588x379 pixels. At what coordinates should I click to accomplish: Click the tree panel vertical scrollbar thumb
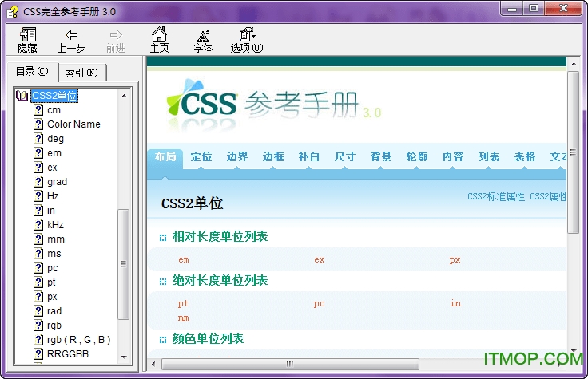[123, 264]
